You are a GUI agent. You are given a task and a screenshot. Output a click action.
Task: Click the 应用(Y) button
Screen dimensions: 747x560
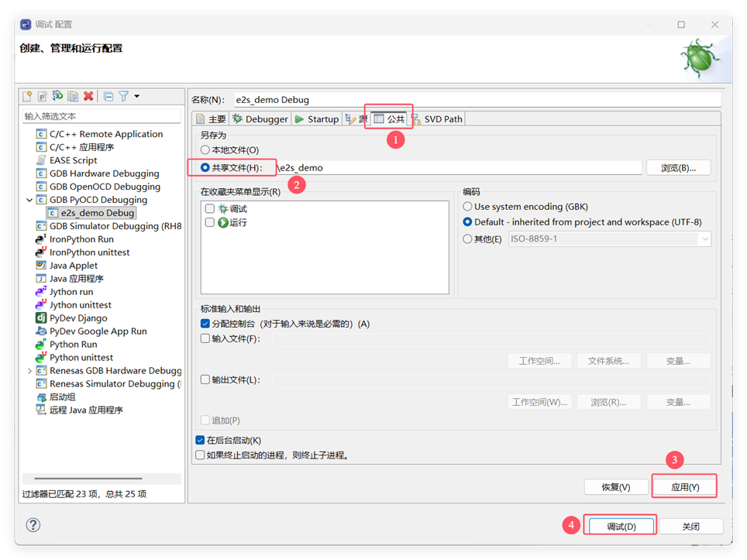[684, 487]
